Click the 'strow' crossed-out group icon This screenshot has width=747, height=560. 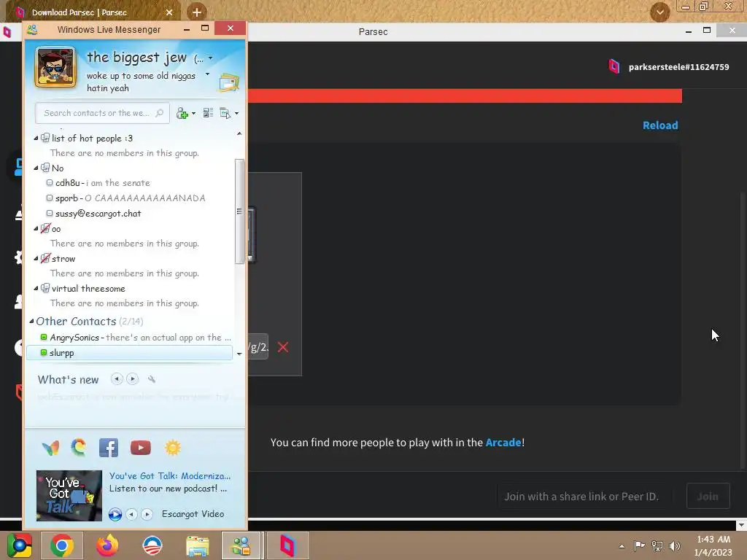(x=45, y=259)
